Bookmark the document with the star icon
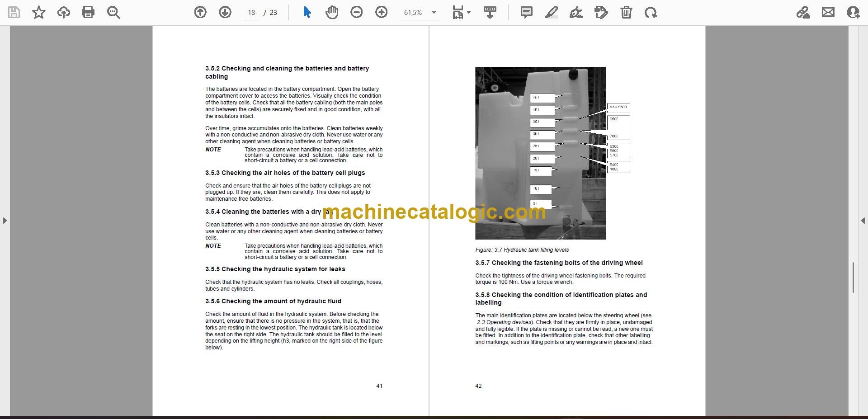Image resolution: width=868 pixels, height=419 pixels. (x=39, y=12)
